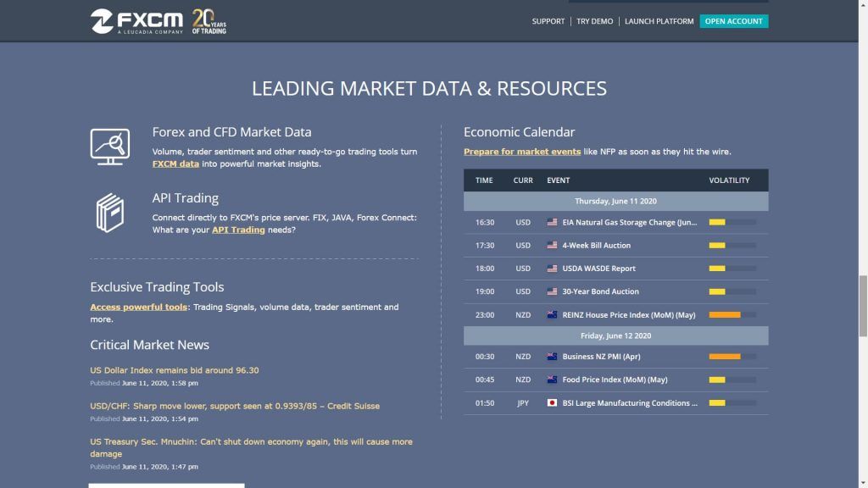This screenshot has width=868, height=488.
Task: Click the Exclusive Trading Tools heading
Action: coord(157,286)
